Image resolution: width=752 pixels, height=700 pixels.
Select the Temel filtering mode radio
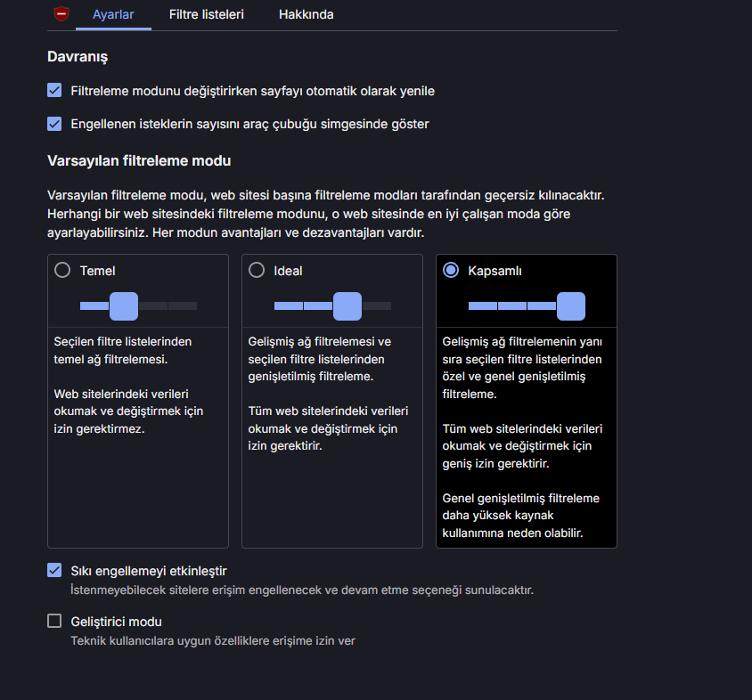pyautogui.click(x=62, y=270)
